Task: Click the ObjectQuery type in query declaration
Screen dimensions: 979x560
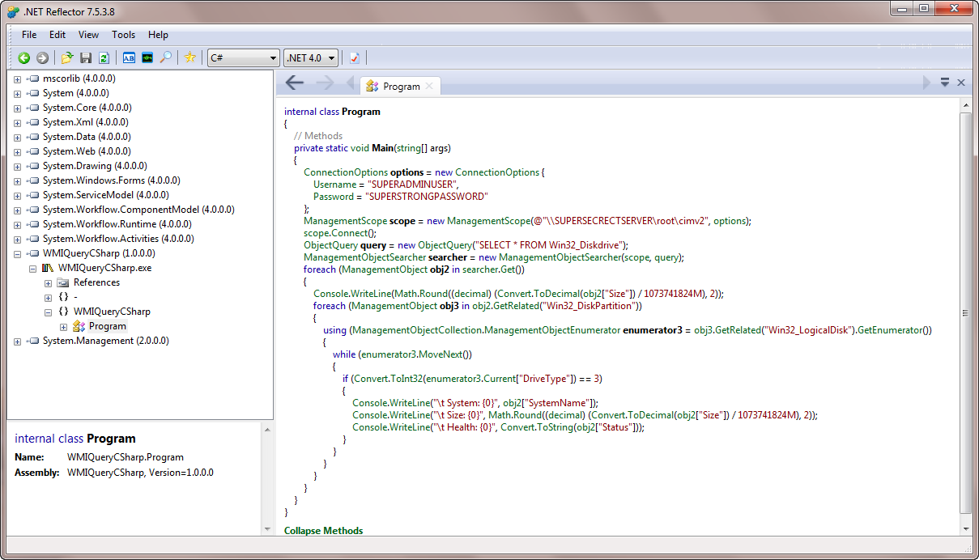Action: (330, 245)
